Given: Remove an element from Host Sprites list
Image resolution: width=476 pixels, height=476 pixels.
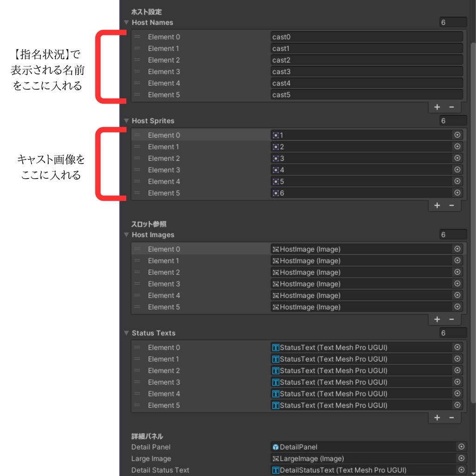Looking at the screenshot, I should coord(452,205).
